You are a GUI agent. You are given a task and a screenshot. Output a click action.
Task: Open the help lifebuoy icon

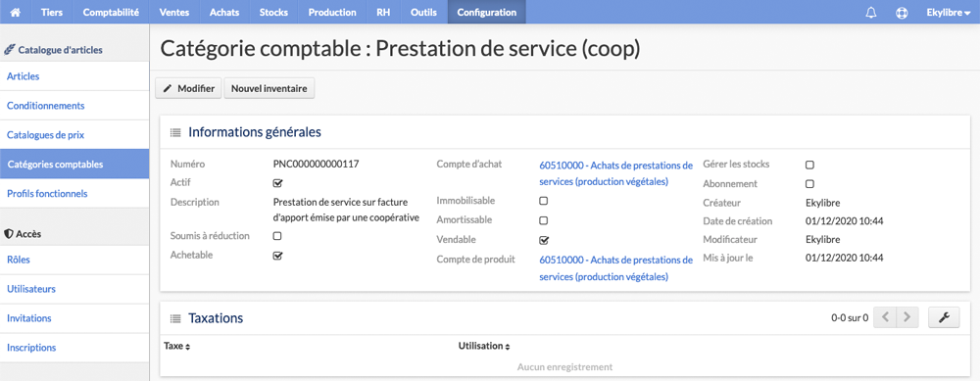902,13
